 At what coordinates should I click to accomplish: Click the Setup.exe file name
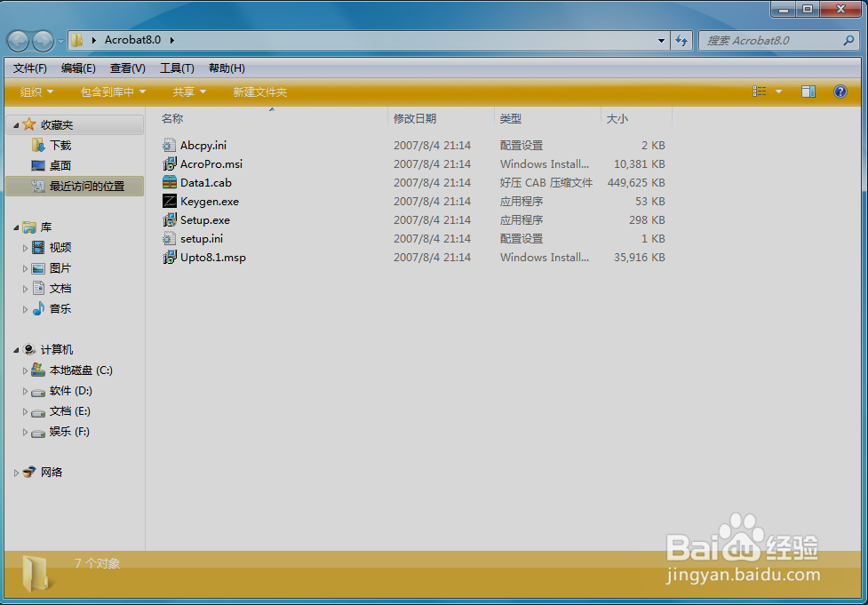(205, 220)
